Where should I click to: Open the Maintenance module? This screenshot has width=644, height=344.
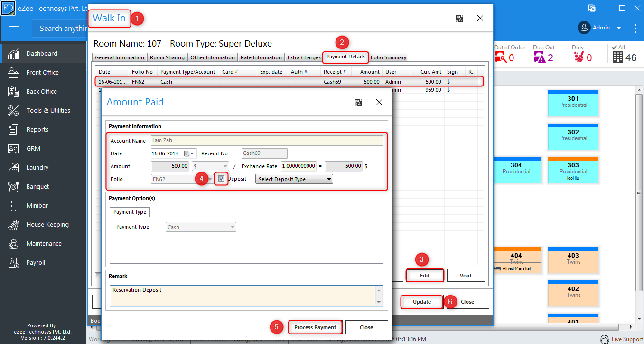[43, 243]
